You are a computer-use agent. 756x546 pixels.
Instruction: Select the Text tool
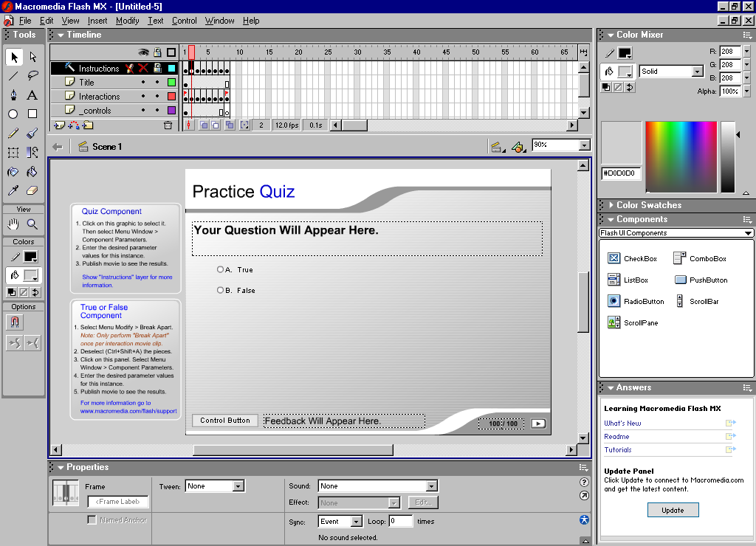pyautogui.click(x=32, y=95)
